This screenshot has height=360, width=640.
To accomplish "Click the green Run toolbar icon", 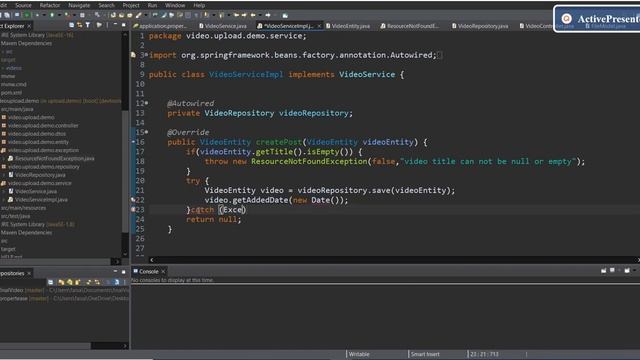I will click(52, 15).
